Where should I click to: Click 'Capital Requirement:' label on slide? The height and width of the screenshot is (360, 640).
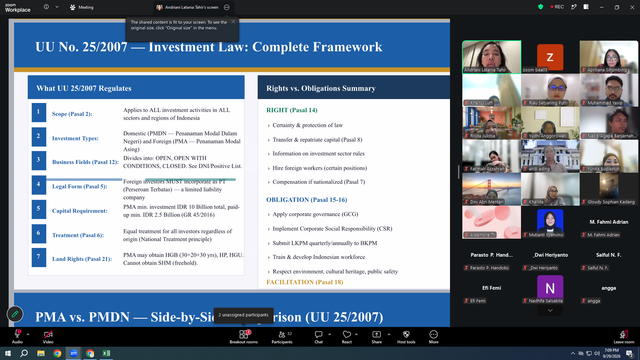[80, 211]
